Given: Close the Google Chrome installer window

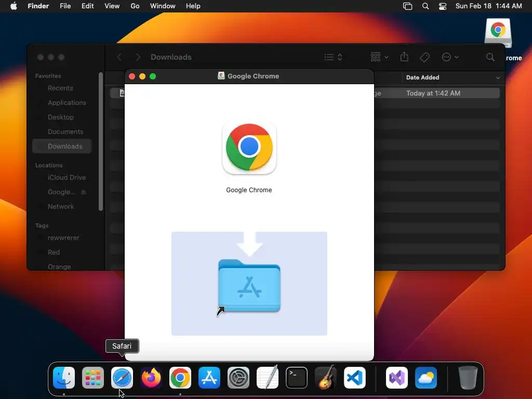Looking at the screenshot, I should [132, 76].
